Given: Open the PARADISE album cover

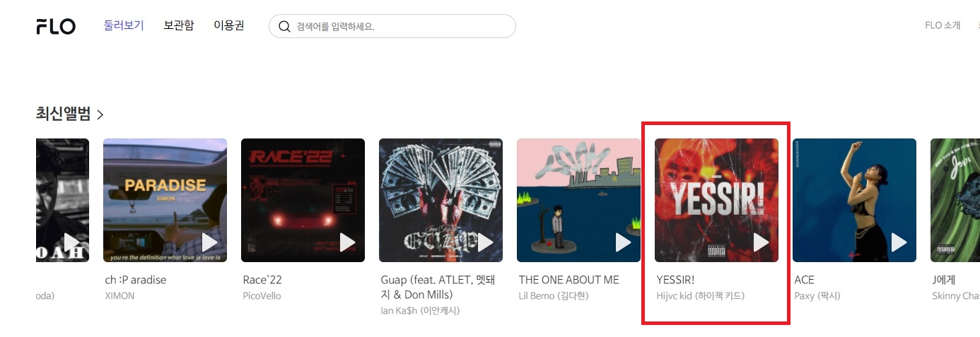Looking at the screenshot, I should (x=165, y=200).
